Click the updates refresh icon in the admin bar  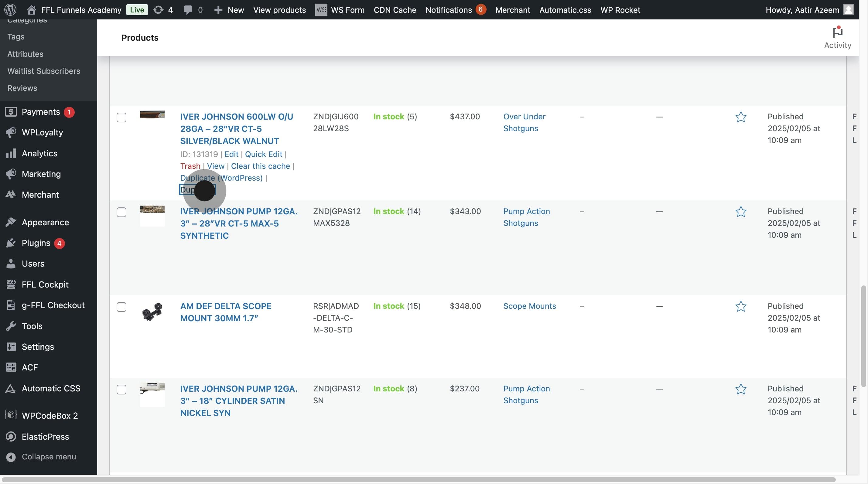[158, 10]
